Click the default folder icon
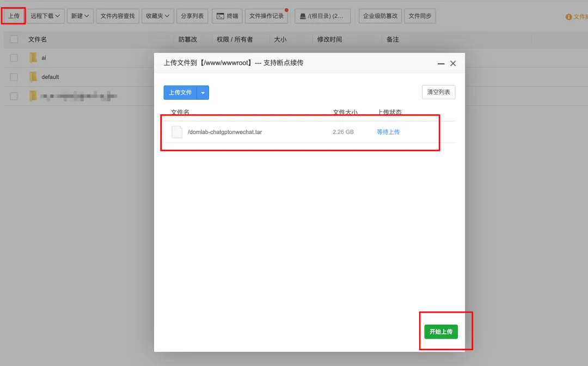 coord(33,77)
